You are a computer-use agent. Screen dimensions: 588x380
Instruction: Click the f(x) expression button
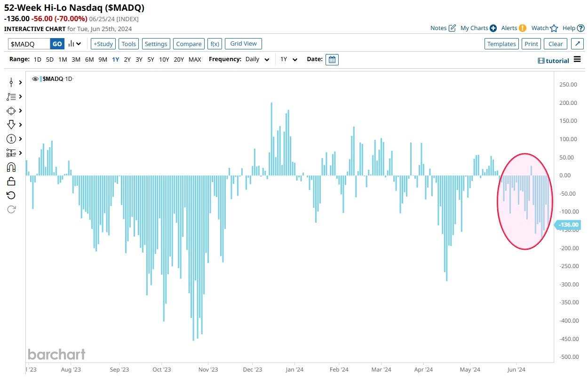click(215, 44)
